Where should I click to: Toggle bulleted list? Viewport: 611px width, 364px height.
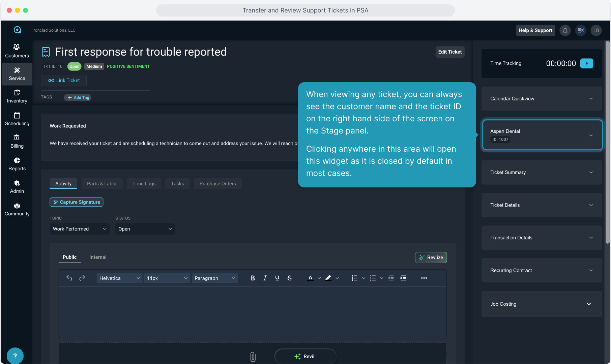click(373, 278)
